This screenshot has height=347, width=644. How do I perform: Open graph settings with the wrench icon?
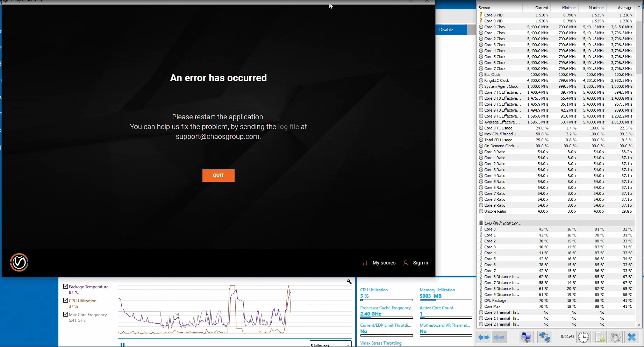pos(349,282)
